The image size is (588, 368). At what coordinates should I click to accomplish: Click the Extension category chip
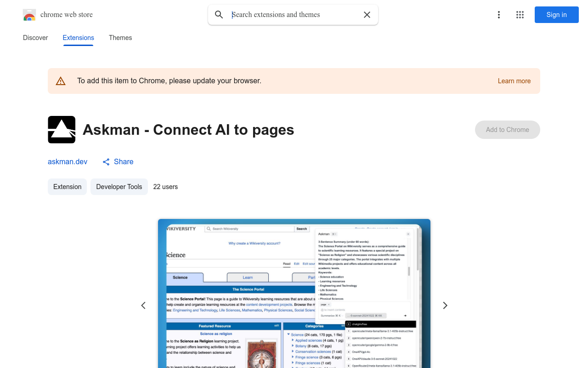point(67,187)
